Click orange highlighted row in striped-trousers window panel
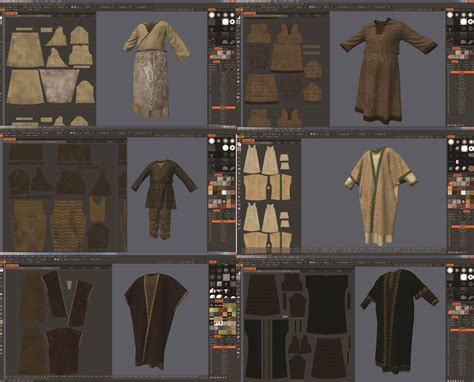 point(223,221)
